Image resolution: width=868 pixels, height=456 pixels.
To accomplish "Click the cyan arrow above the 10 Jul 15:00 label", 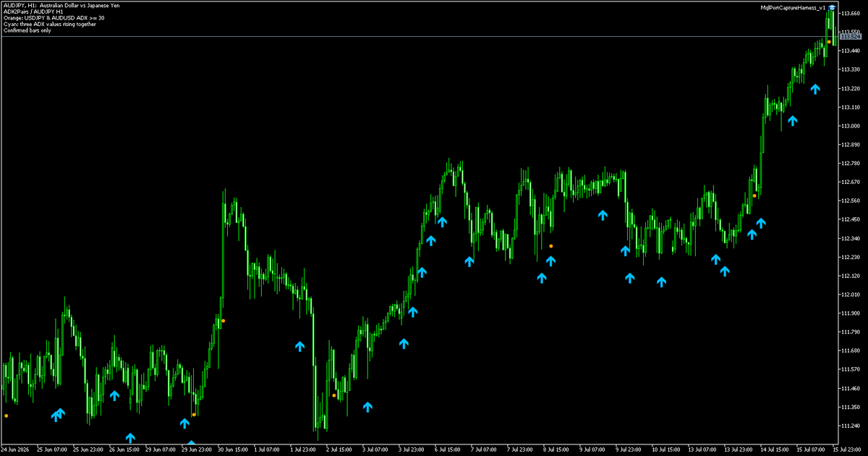I will [661, 282].
